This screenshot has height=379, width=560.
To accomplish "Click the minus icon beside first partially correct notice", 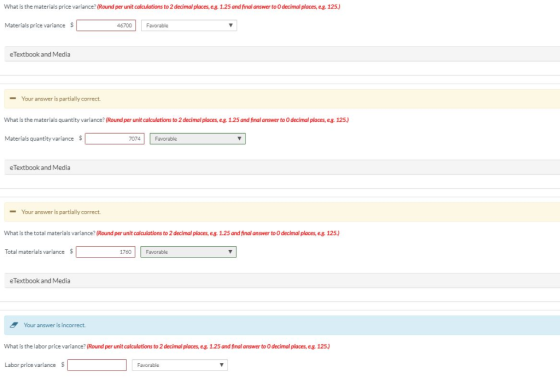I will (13, 98).
